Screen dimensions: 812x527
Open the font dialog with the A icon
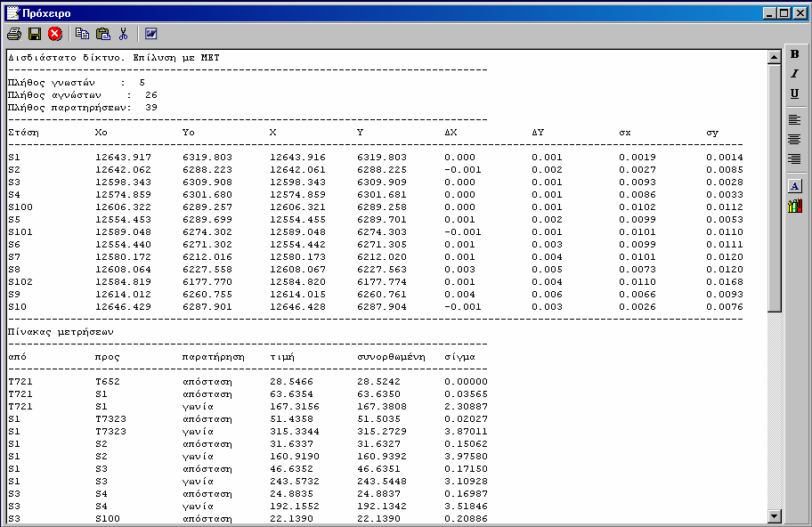click(x=794, y=186)
